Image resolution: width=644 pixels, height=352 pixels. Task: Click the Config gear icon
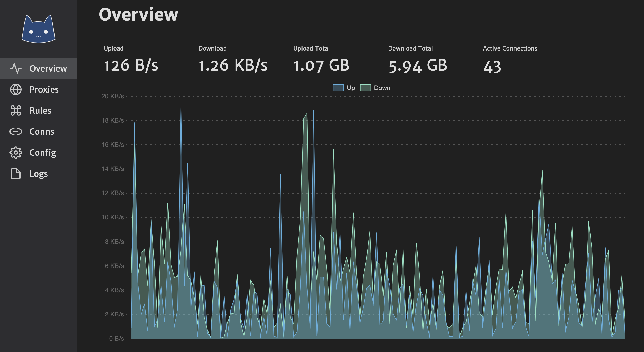coord(16,153)
